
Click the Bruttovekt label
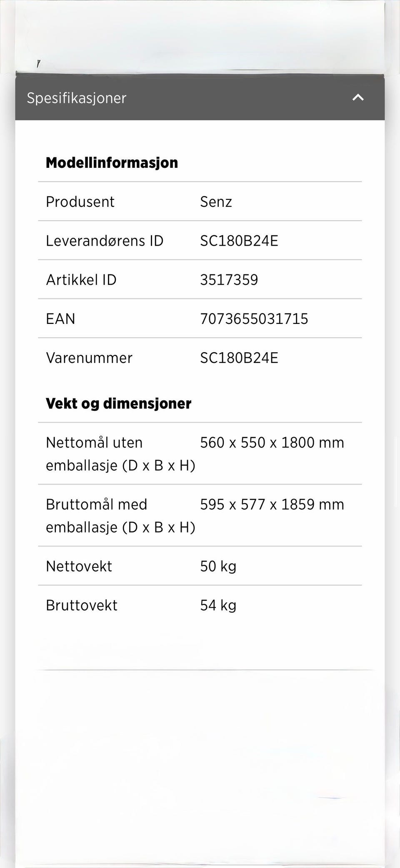point(82,605)
